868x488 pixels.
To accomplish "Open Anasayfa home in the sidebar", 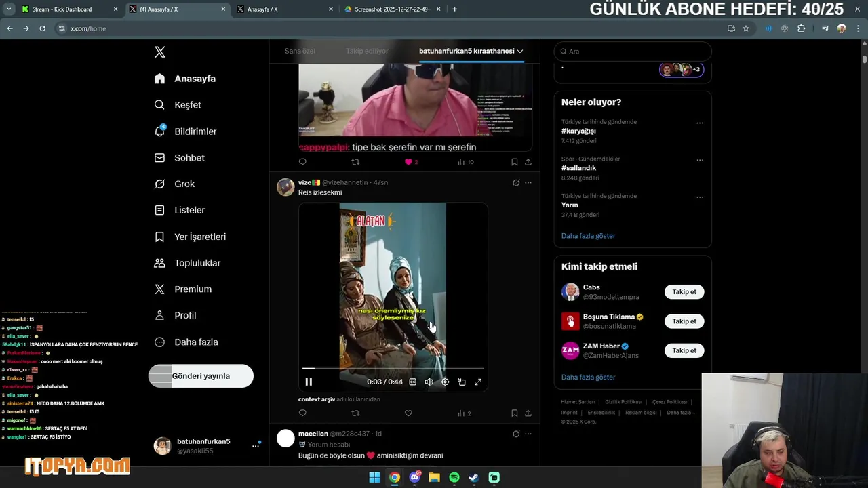I will 185,79.
